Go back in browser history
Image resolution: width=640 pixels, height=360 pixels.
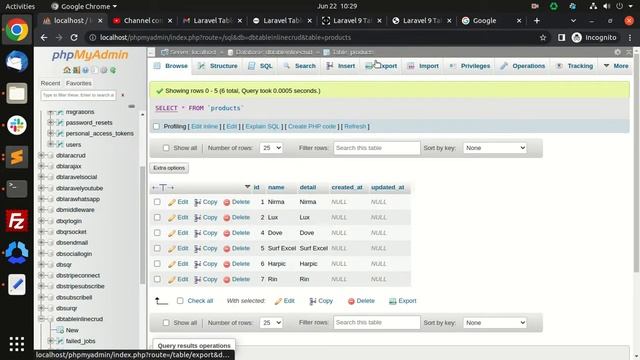coord(44,38)
